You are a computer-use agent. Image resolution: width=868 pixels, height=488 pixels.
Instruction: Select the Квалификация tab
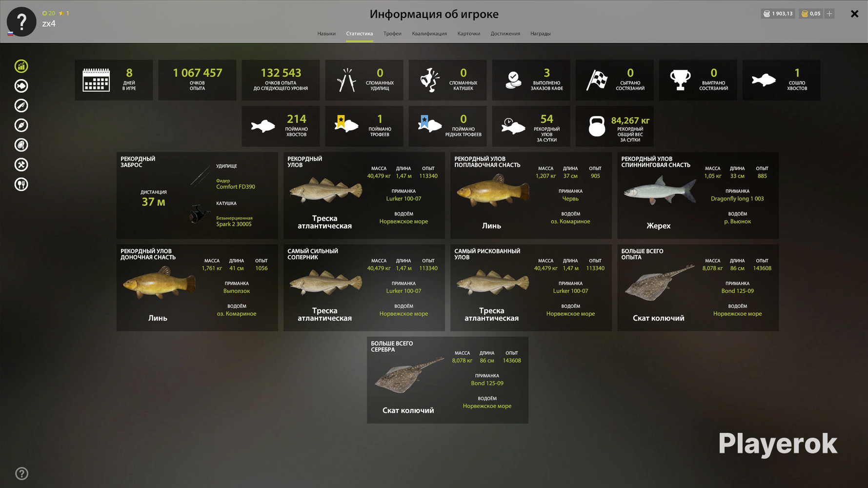[429, 34]
